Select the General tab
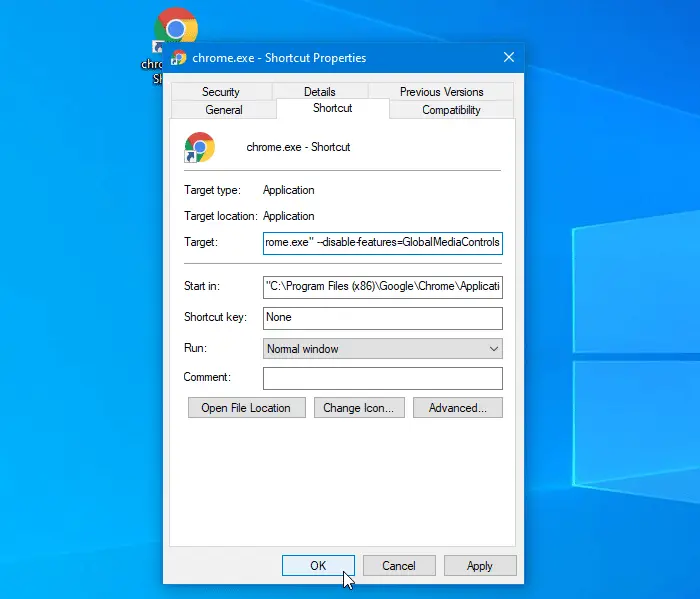This screenshot has height=599, width=700. tap(224, 110)
